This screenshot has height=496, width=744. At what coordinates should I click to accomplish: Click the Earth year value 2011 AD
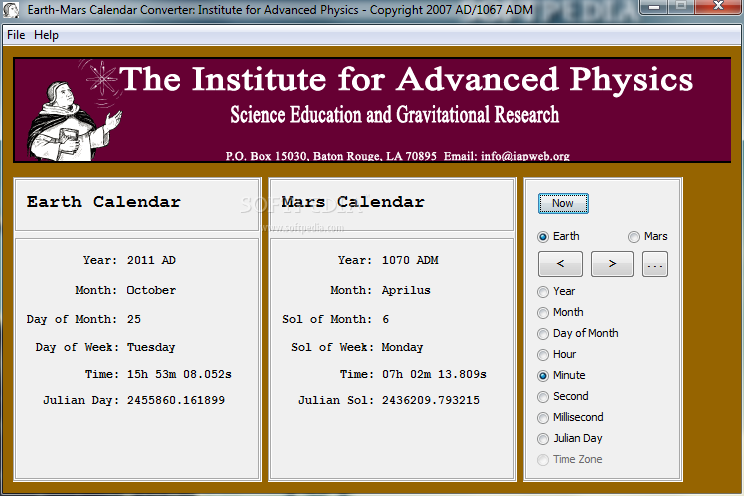(x=151, y=260)
